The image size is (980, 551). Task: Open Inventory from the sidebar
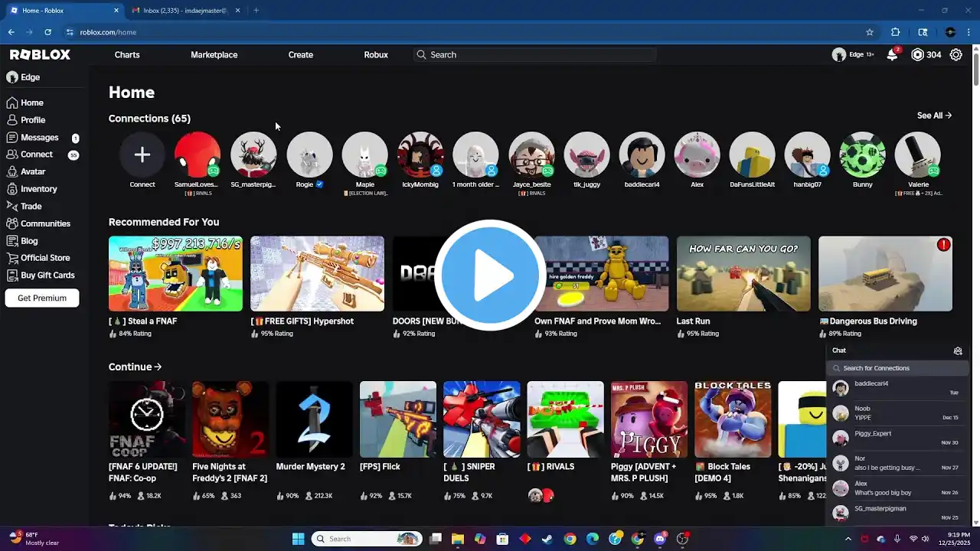click(x=38, y=189)
